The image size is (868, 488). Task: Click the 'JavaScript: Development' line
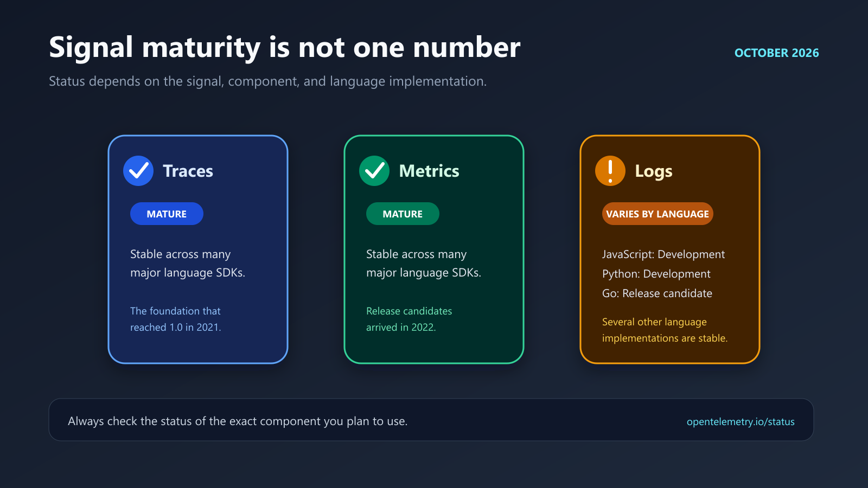(x=663, y=254)
